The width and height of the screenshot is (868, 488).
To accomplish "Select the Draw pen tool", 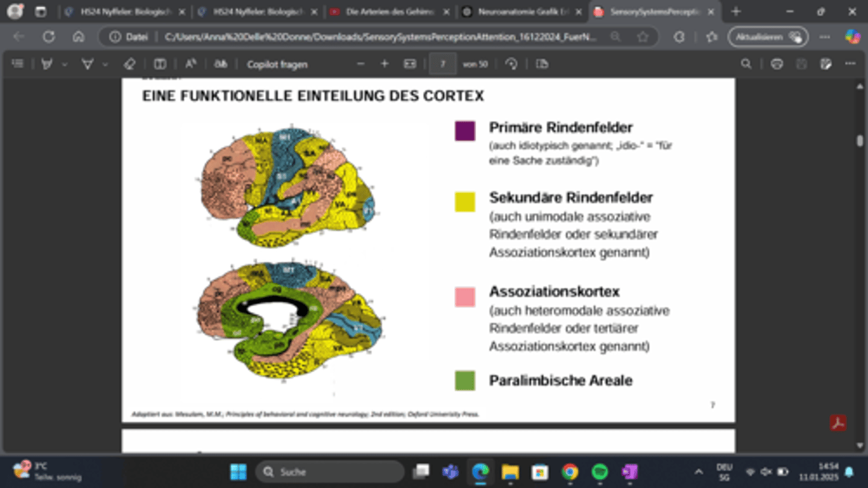I will 87,64.
